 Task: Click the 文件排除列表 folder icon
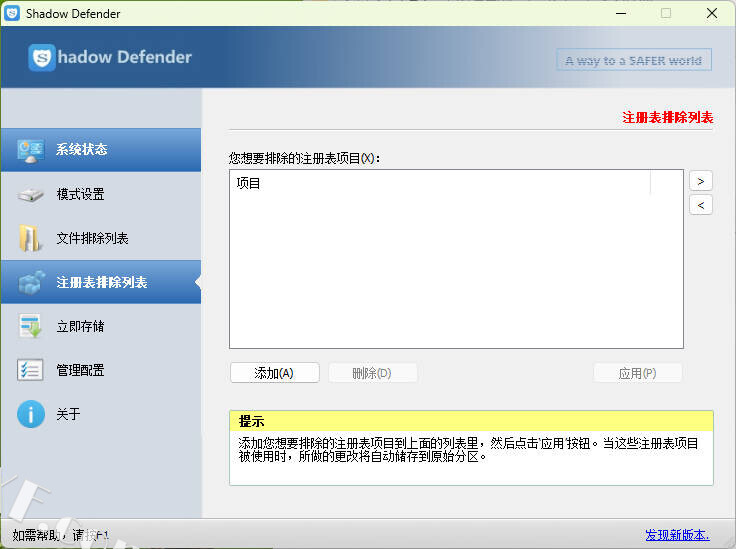tap(30, 238)
